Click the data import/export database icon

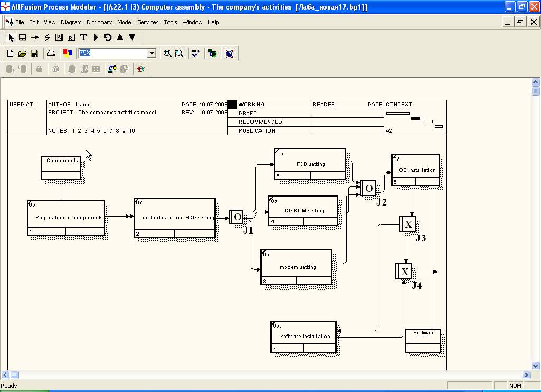coord(112,69)
